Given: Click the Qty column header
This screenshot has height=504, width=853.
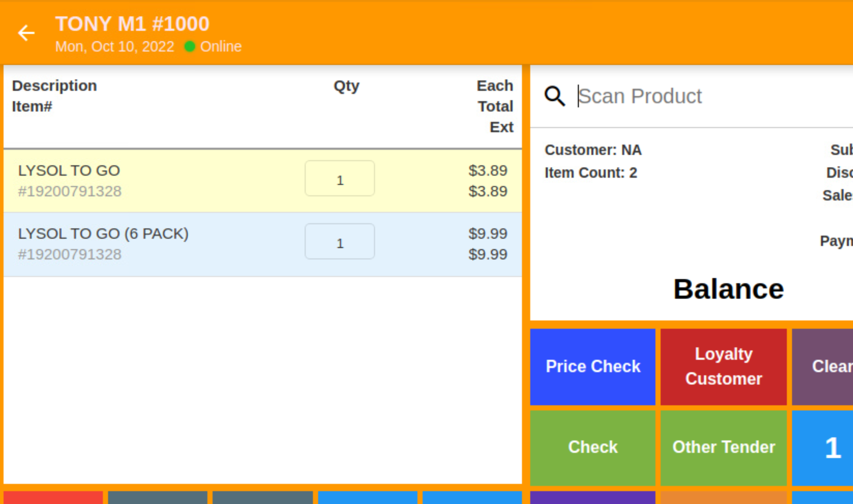Looking at the screenshot, I should [x=346, y=86].
